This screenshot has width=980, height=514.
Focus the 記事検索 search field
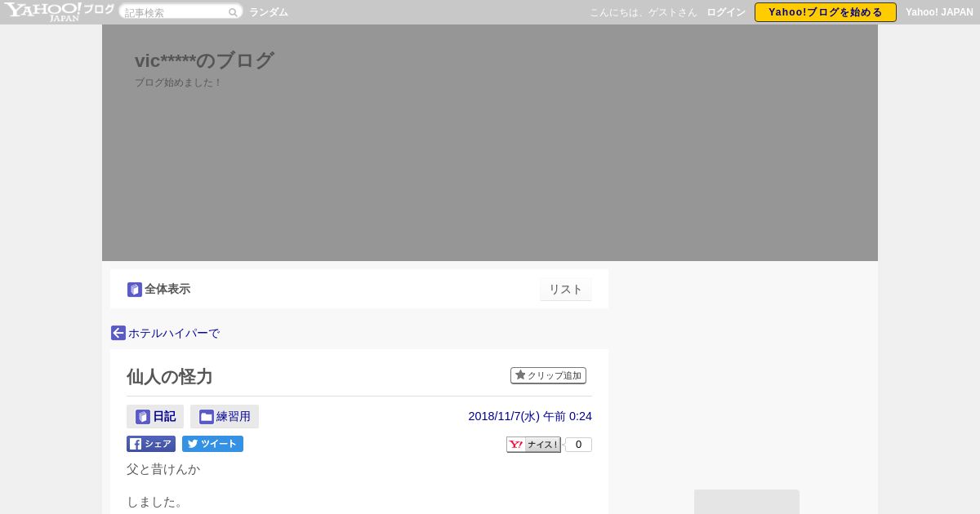click(x=175, y=12)
